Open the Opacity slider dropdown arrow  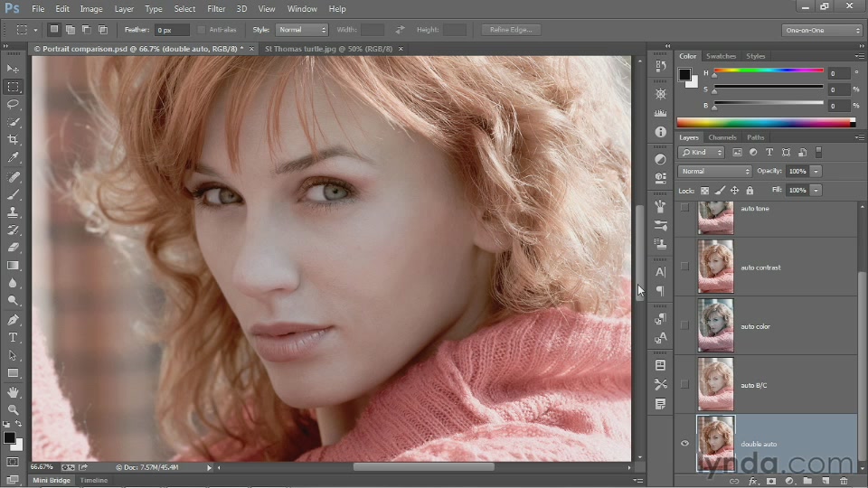[x=816, y=172]
